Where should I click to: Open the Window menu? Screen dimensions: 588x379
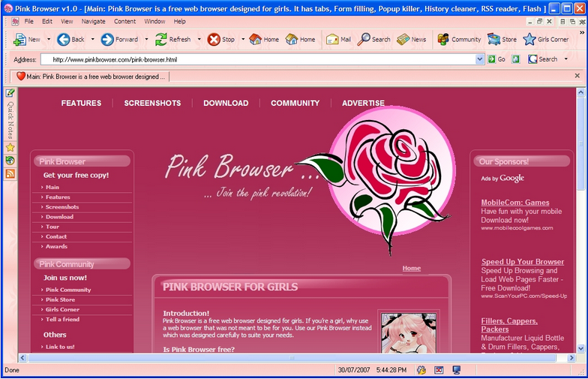(x=154, y=21)
